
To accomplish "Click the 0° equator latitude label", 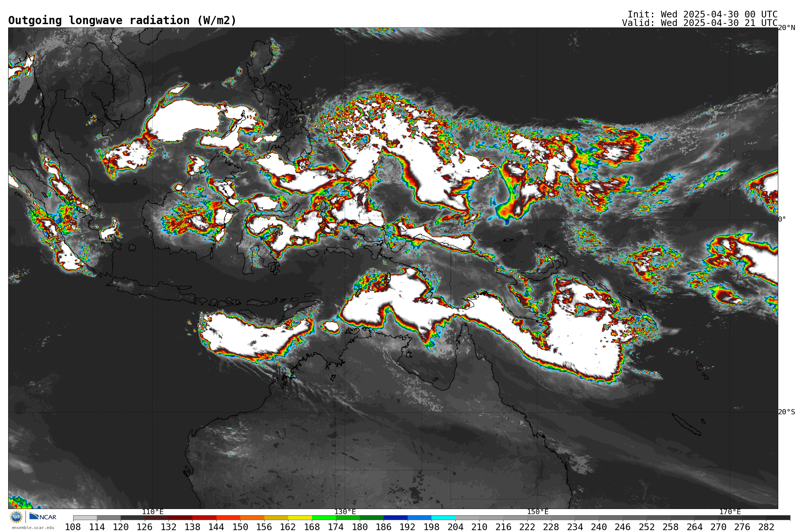I will (782, 219).
